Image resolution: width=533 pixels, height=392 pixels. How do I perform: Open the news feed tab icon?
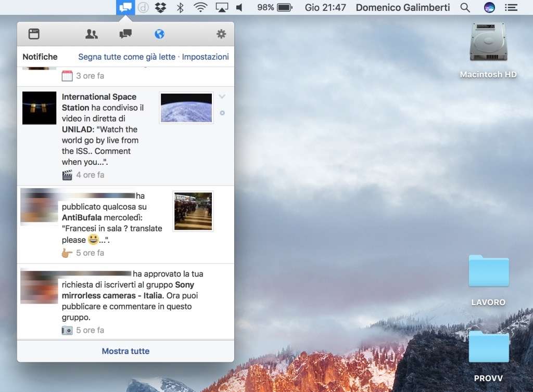coord(34,34)
